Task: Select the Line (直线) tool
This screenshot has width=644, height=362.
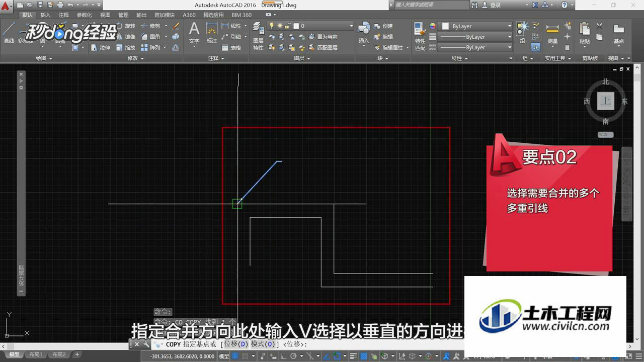Action: 9,33
